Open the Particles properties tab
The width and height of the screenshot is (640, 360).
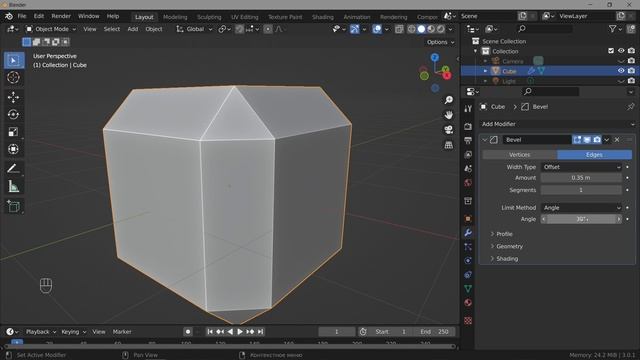tap(468, 247)
